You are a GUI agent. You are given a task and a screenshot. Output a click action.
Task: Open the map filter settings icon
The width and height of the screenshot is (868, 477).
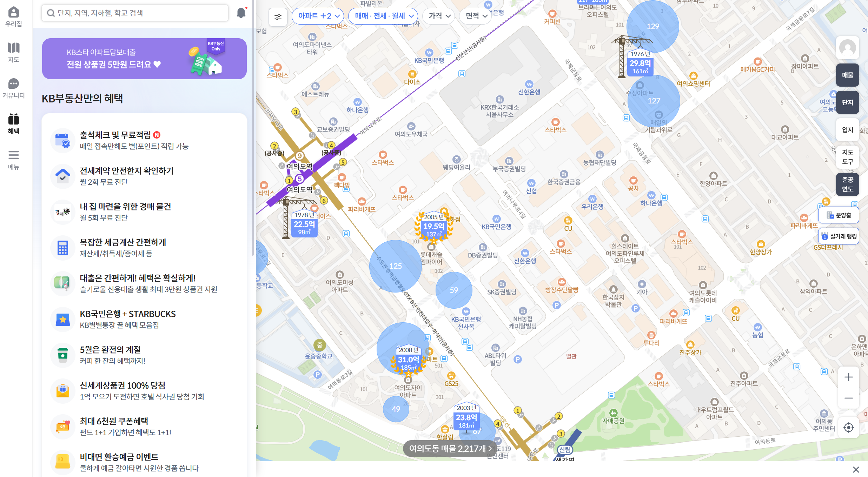click(x=278, y=16)
